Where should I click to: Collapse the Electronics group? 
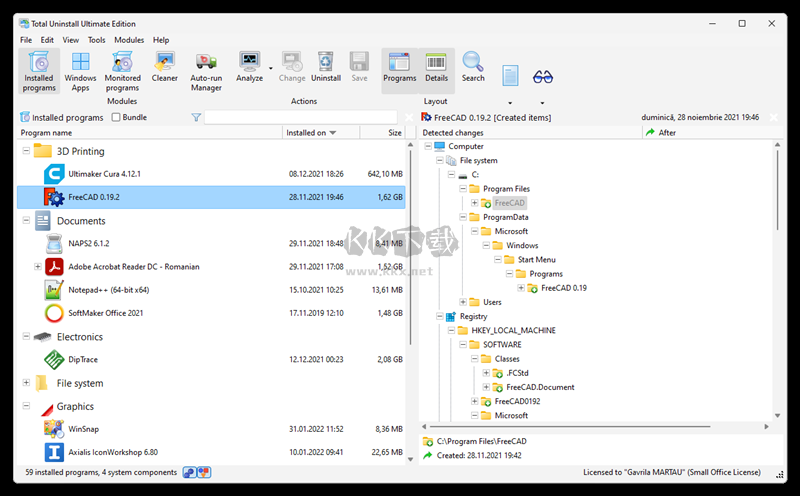pyautogui.click(x=26, y=336)
